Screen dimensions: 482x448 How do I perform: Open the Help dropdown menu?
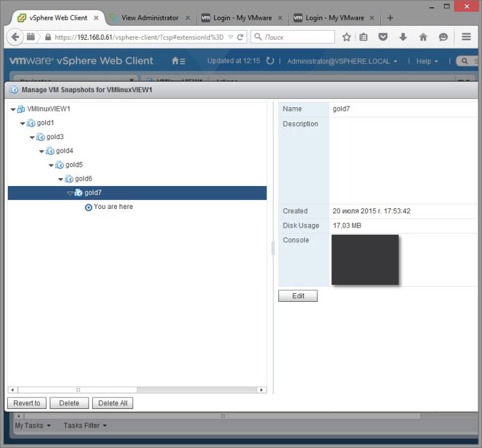(427, 61)
